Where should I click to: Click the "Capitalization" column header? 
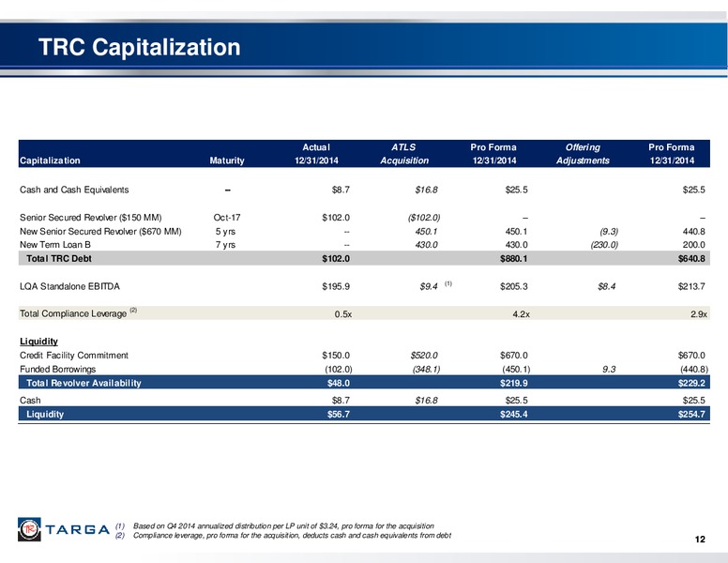(x=50, y=160)
